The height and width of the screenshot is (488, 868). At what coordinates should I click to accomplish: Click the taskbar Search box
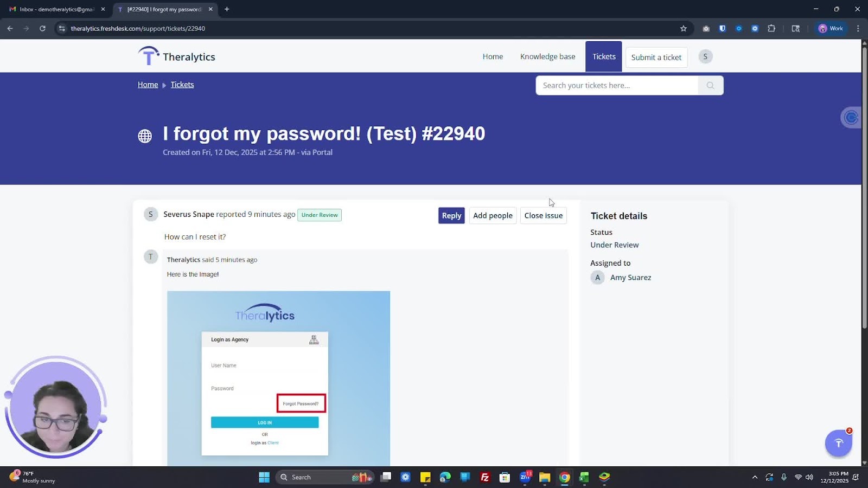click(x=325, y=477)
